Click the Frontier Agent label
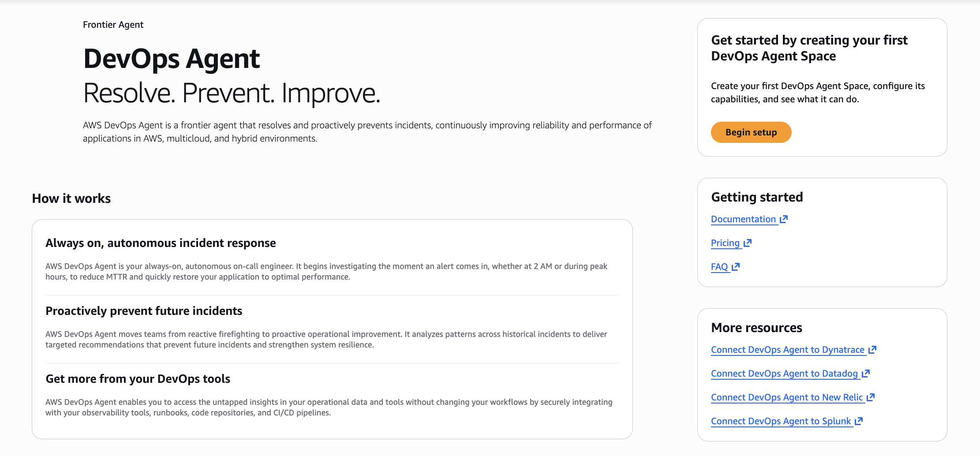The height and width of the screenshot is (456, 980). click(x=113, y=25)
